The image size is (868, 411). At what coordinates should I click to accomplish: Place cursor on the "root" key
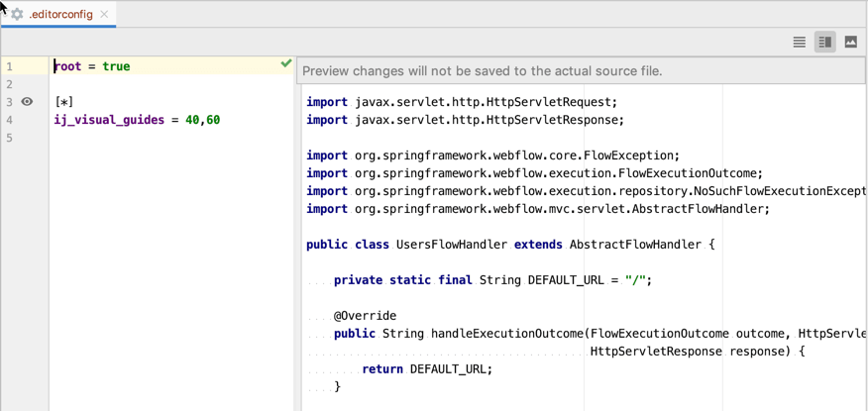pyautogui.click(x=67, y=66)
